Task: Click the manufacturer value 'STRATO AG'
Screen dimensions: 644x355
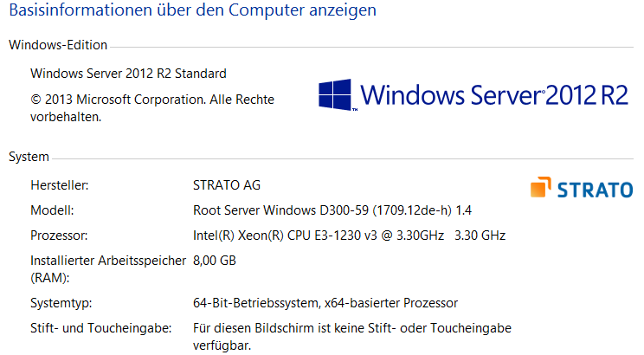Action: coord(226,185)
